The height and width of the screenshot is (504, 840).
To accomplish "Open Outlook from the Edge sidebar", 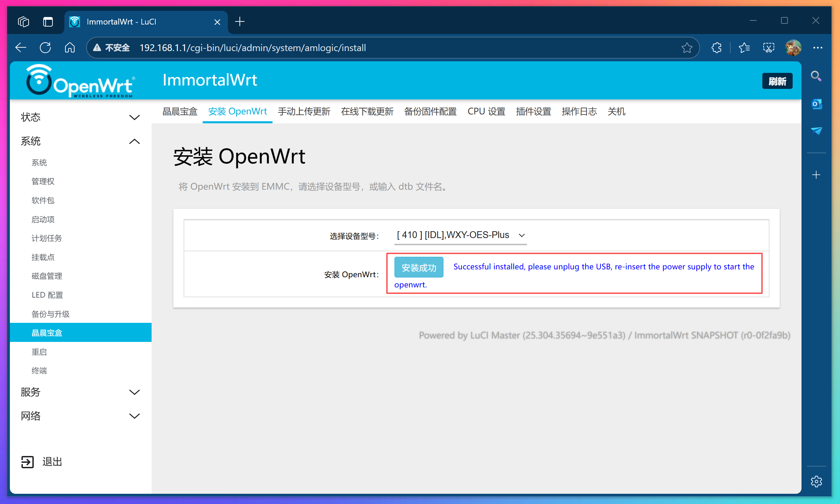I will [816, 104].
